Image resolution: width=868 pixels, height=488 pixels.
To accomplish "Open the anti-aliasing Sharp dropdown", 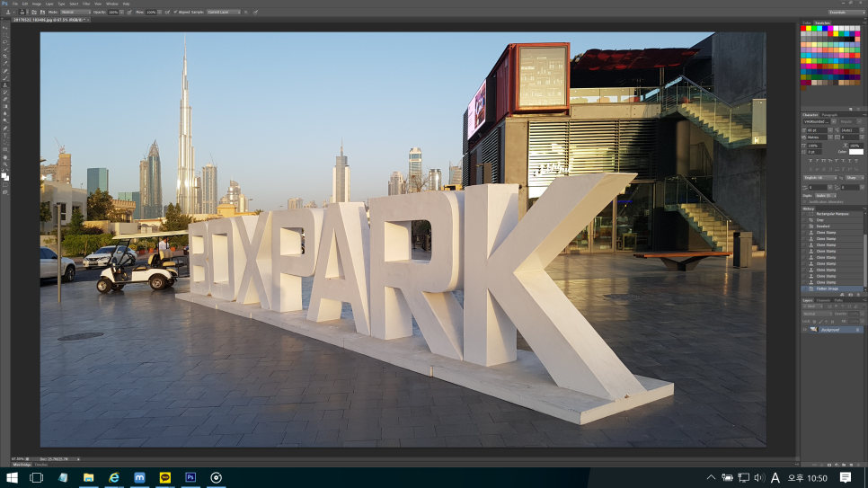I will 855,178.
